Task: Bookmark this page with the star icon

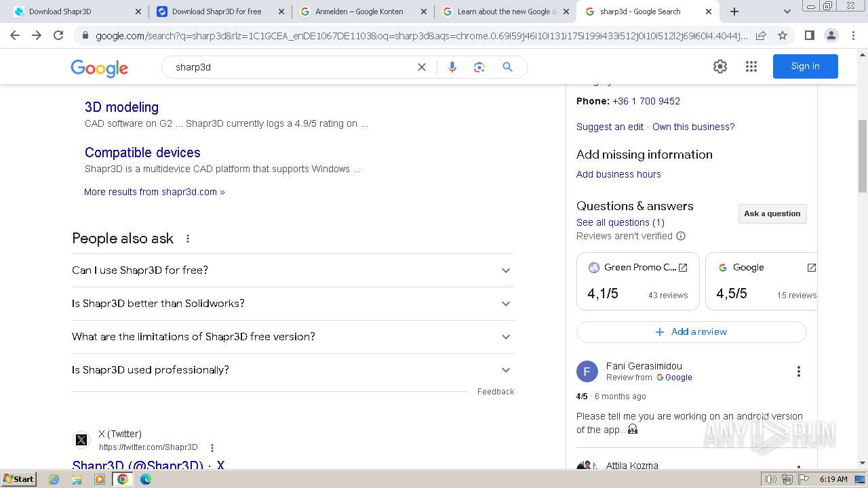Action: pos(783,35)
